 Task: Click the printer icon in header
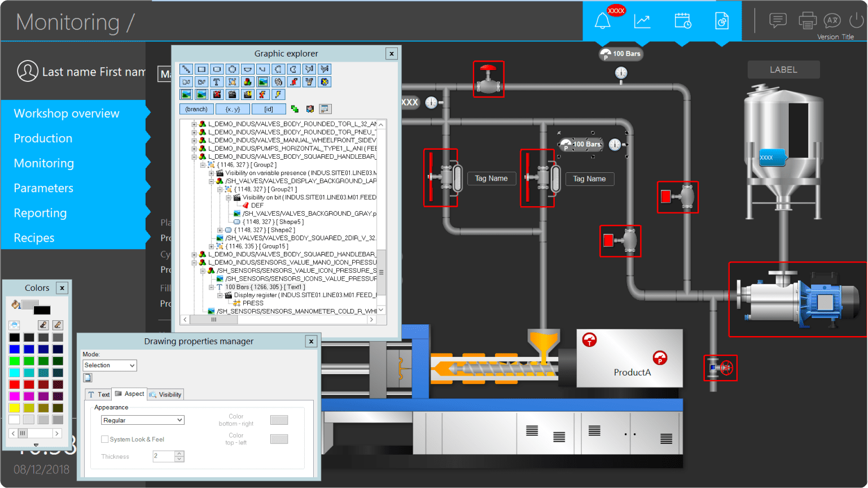[x=807, y=21]
